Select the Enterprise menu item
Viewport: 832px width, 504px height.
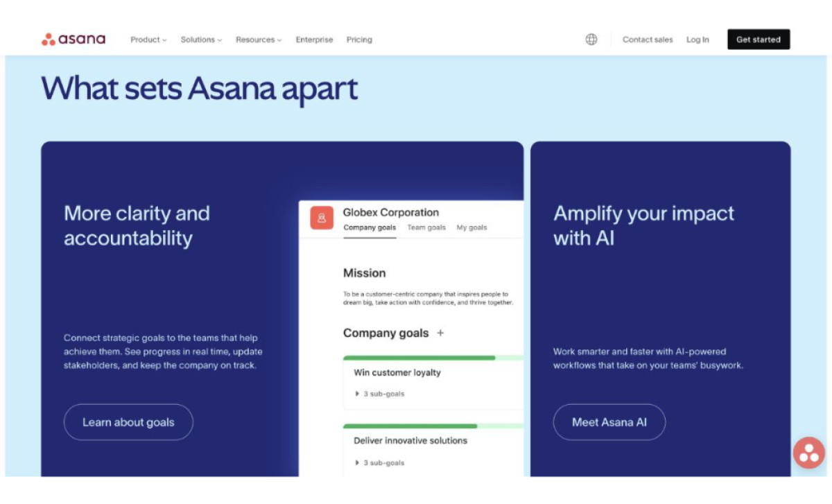coord(314,40)
